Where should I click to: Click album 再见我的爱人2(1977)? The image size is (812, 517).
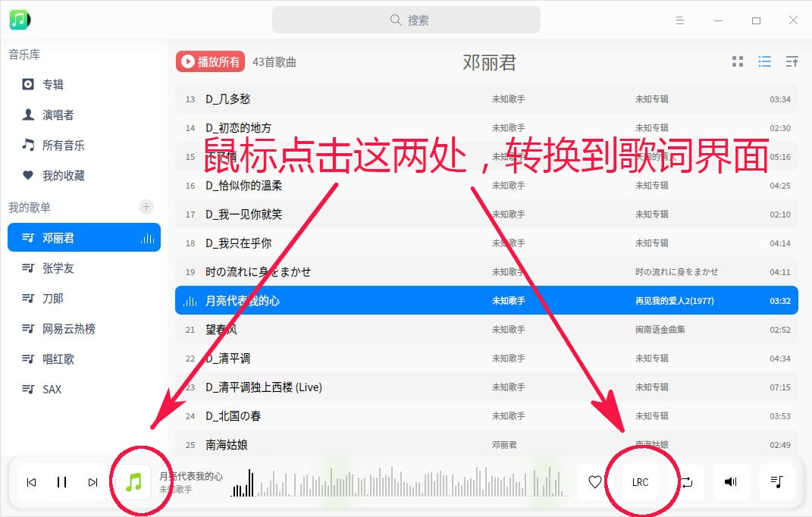click(x=674, y=301)
